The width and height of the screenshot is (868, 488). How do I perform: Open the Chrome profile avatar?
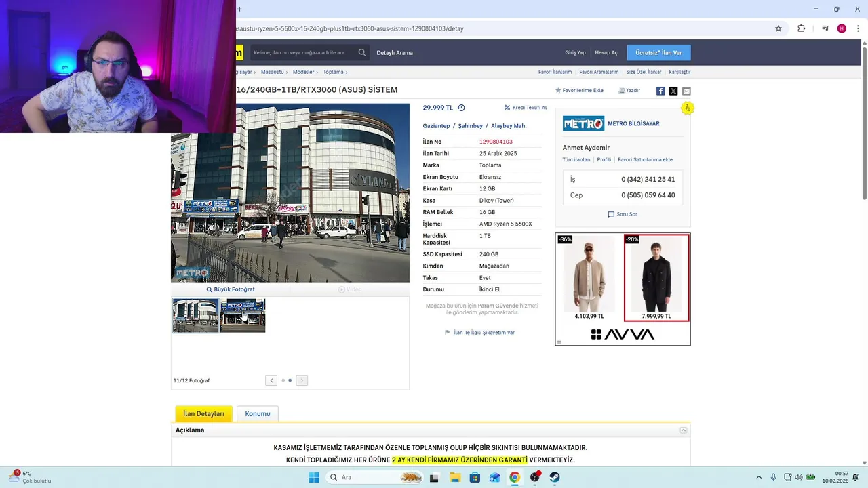pos(842,28)
